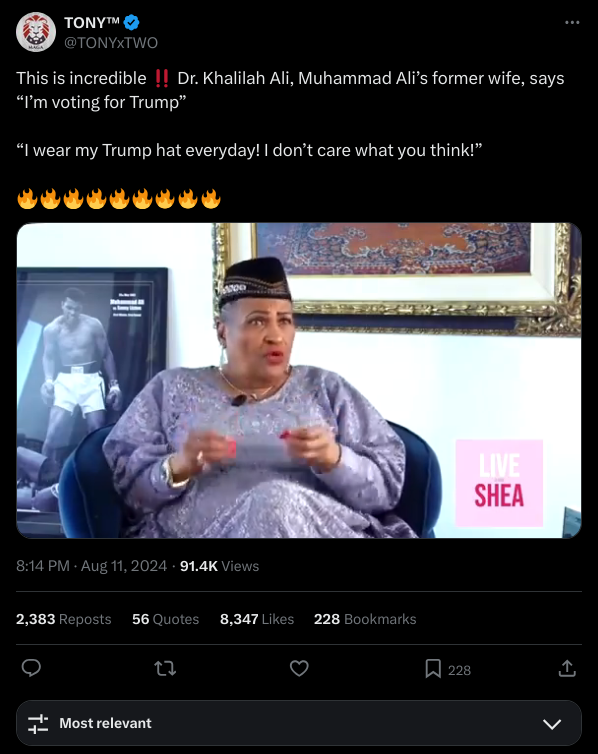Open the three-dot more options menu
This screenshot has width=598, height=754.
point(572,23)
